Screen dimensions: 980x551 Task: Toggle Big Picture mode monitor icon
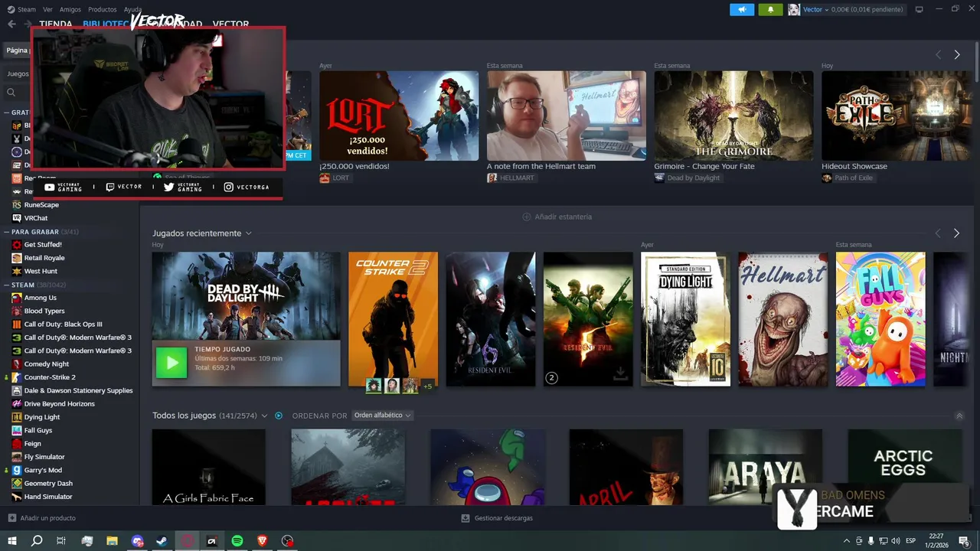[919, 9]
